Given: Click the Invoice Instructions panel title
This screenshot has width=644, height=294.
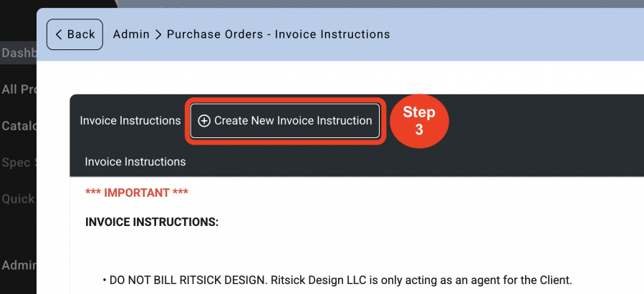Looking at the screenshot, I should pos(130,121).
